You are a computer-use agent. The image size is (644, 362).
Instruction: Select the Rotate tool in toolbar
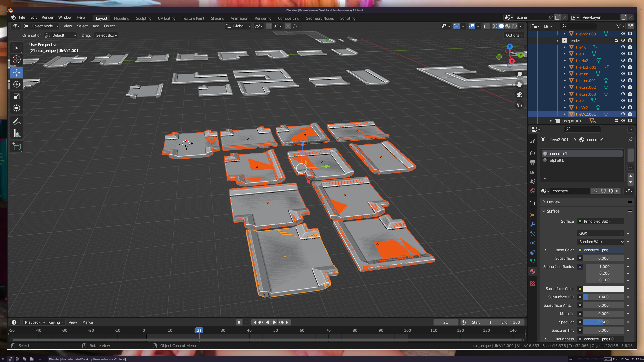coord(17,84)
